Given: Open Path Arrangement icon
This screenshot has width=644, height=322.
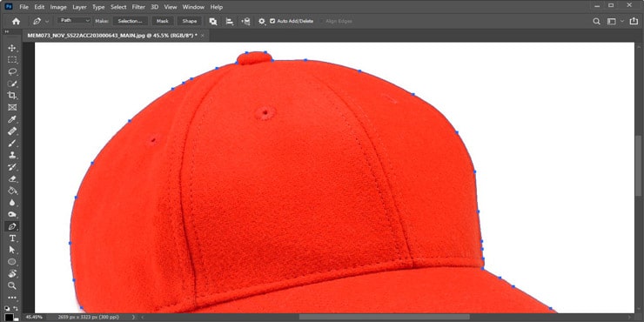Looking at the screenshot, I should point(245,22).
